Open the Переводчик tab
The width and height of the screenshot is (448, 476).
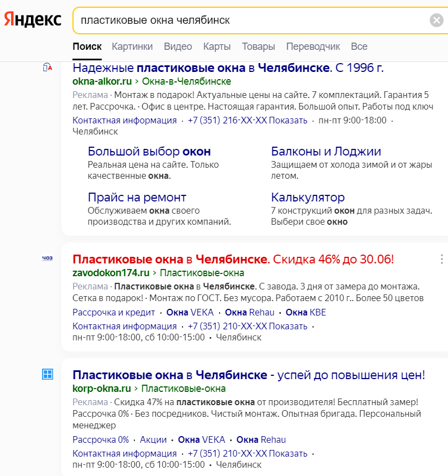tap(313, 46)
